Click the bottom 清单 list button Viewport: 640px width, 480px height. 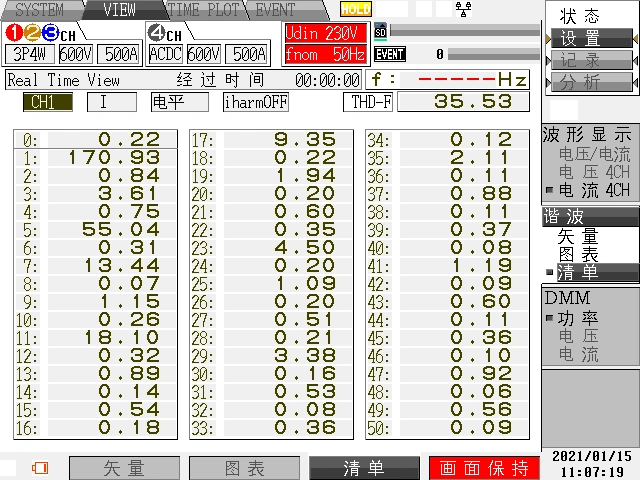(364, 468)
